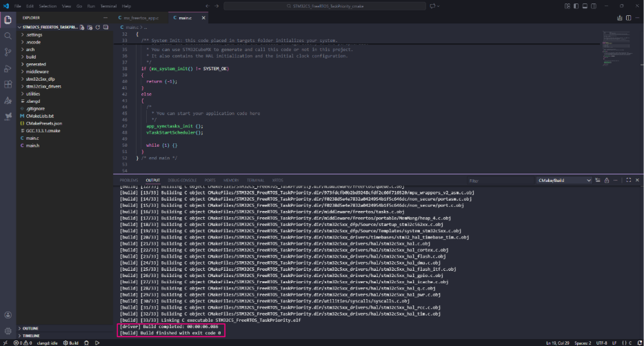Toggle output auto-scroll lock icon

608,180
